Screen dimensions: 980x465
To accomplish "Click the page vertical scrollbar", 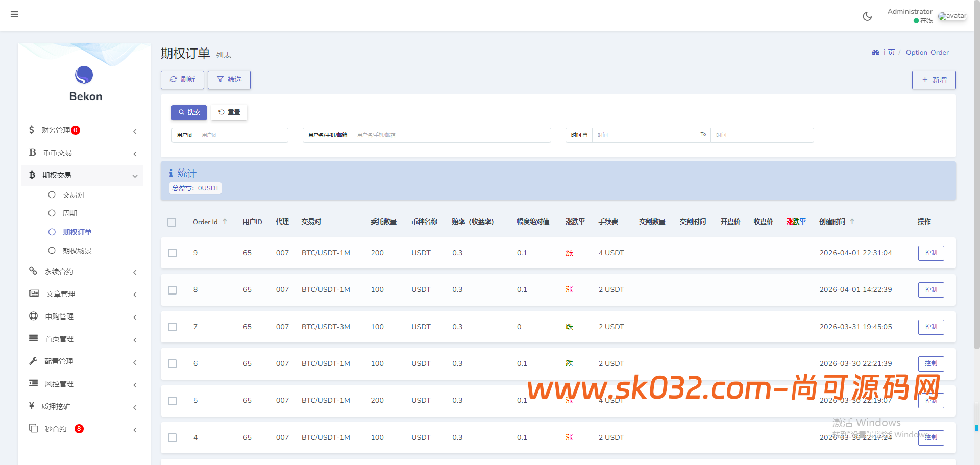I will [x=976, y=204].
